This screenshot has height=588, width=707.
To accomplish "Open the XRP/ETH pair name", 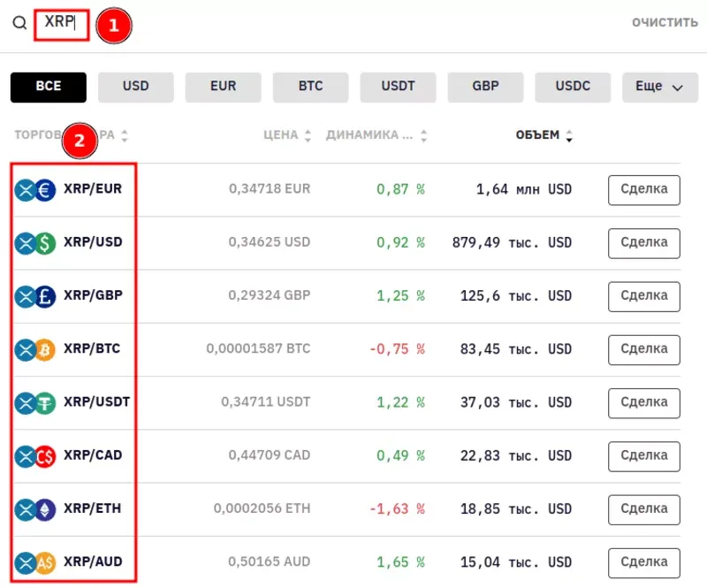I will click(93, 508).
